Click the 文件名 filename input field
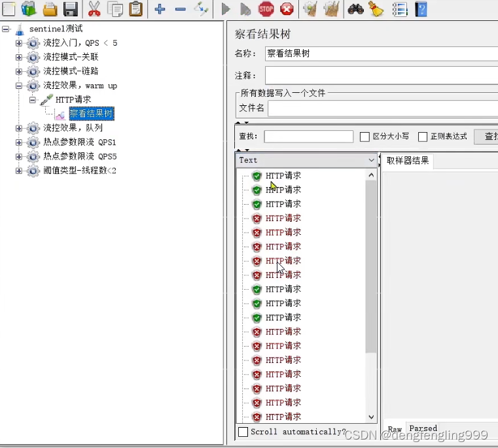Image resolution: width=498 pixels, height=448 pixels. (x=383, y=109)
